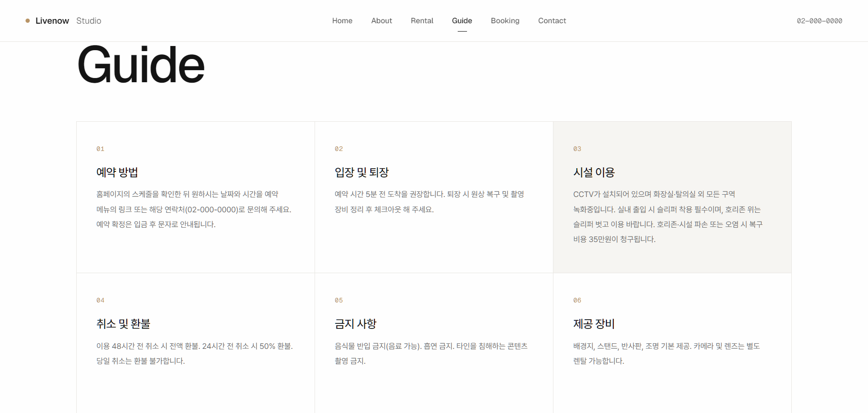
Task: Open the Contact nav link
Action: click(x=552, y=21)
